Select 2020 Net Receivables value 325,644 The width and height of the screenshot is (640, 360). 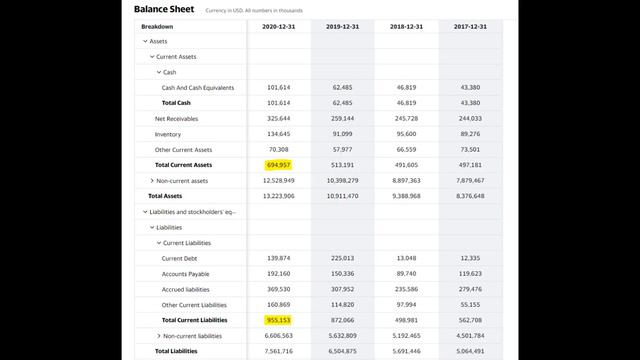[x=278, y=118]
